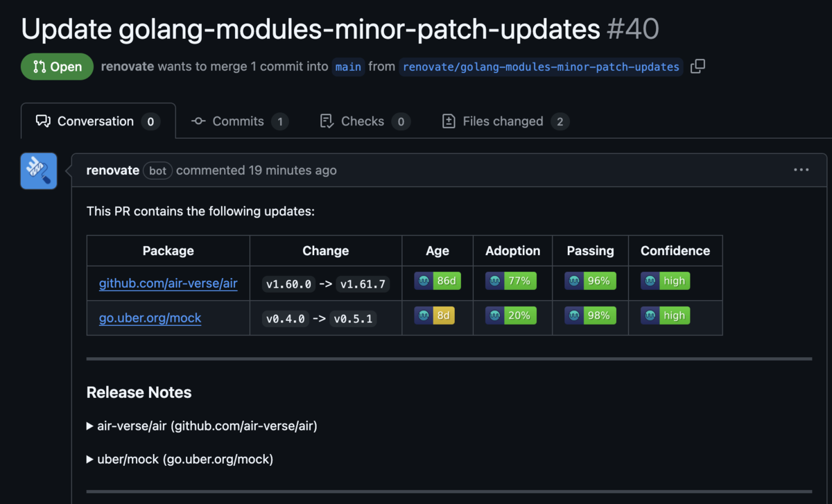Click the v0.4.0 version text

tap(286, 318)
